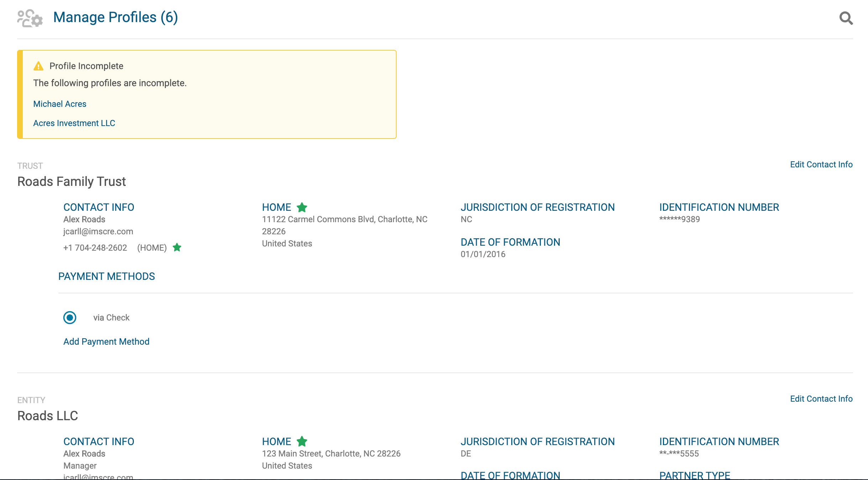Click the ENTITY profile type label
The image size is (868, 480).
(31, 400)
